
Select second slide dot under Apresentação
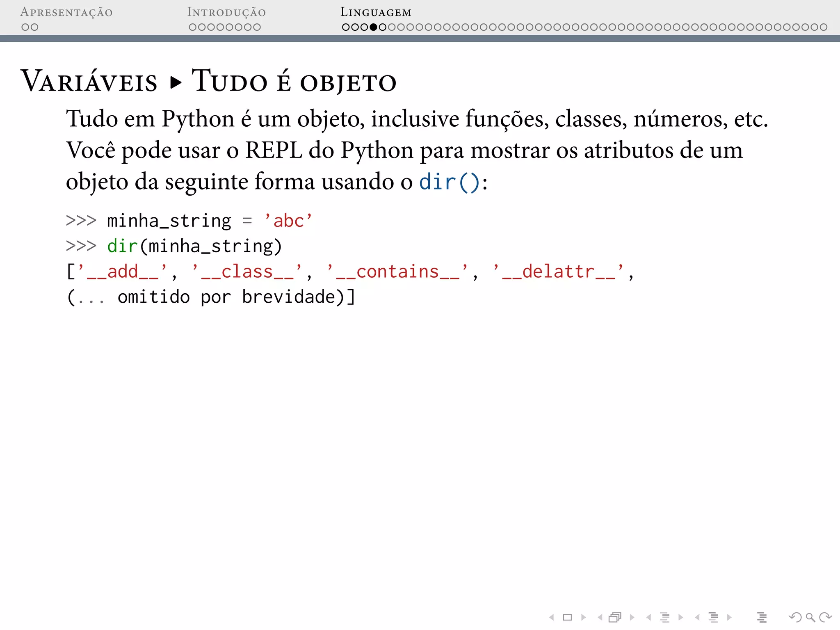pyautogui.click(x=34, y=27)
